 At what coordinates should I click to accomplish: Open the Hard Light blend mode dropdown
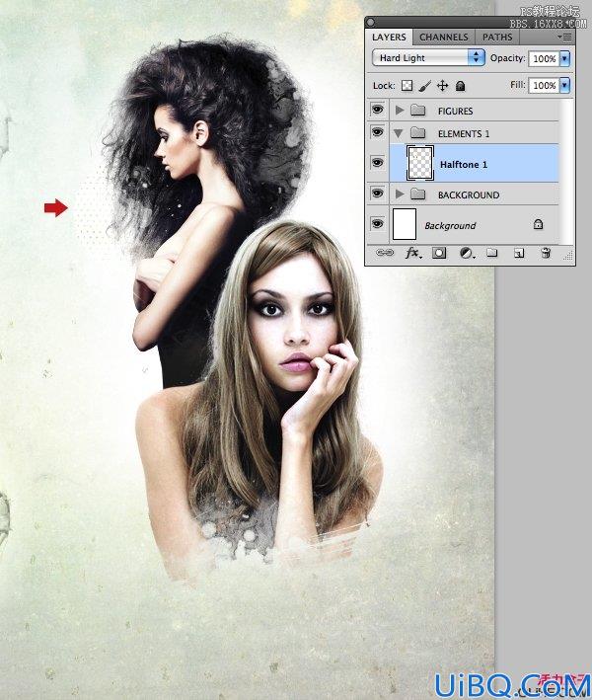coord(428,57)
